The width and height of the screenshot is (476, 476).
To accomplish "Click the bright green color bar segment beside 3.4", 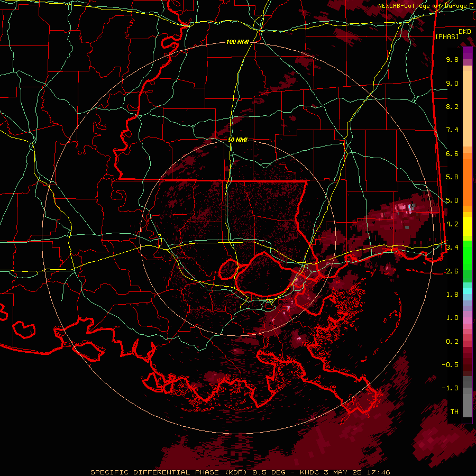I will click(x=467, y=255).
